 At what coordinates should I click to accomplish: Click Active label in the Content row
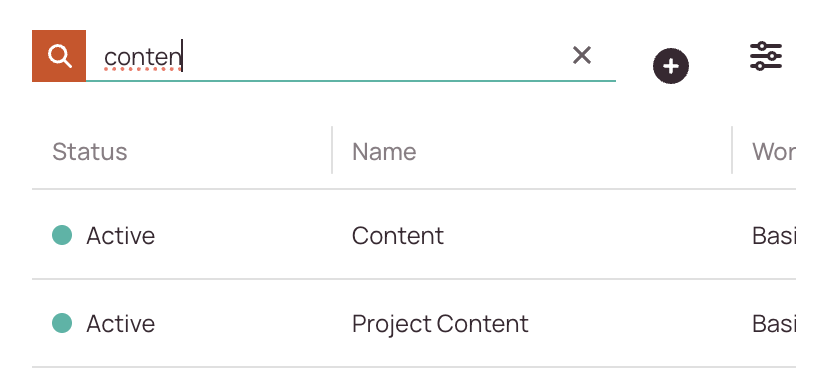[x=121, y=235]
